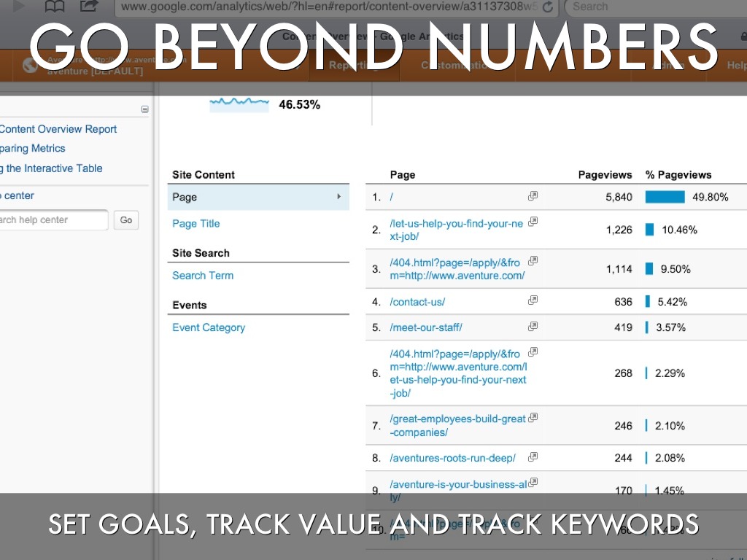Open the aventure [DEFAULT] account selector
747x560 pixels.
96,71
